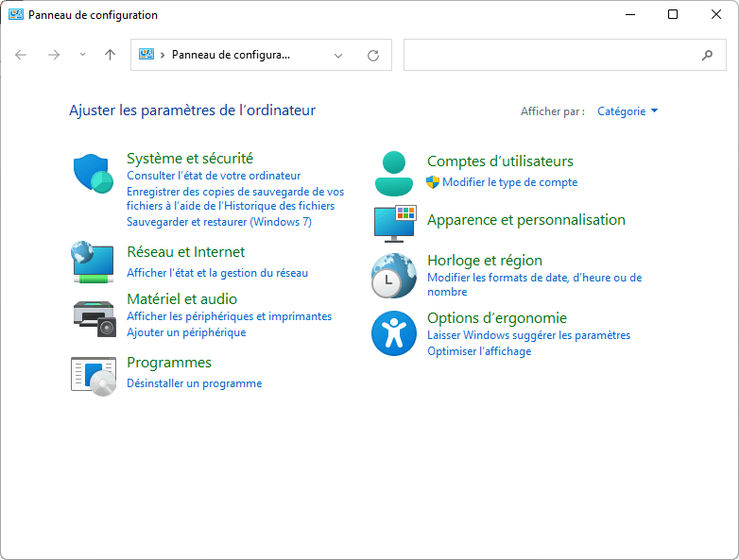Image resolution: width=739 pixels, height=560 pixels.
Task: Expand the address bar history dropdown
Action: click(338, 56)
